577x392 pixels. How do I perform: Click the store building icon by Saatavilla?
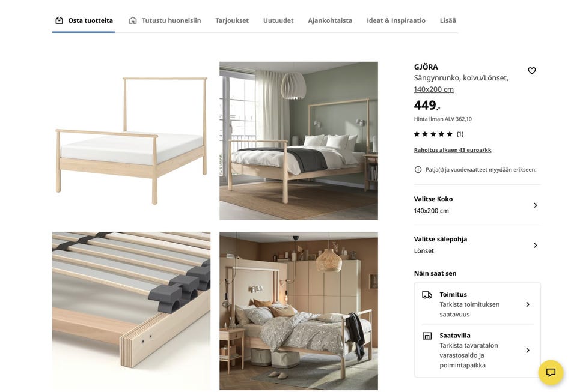(x=427, y=336)
